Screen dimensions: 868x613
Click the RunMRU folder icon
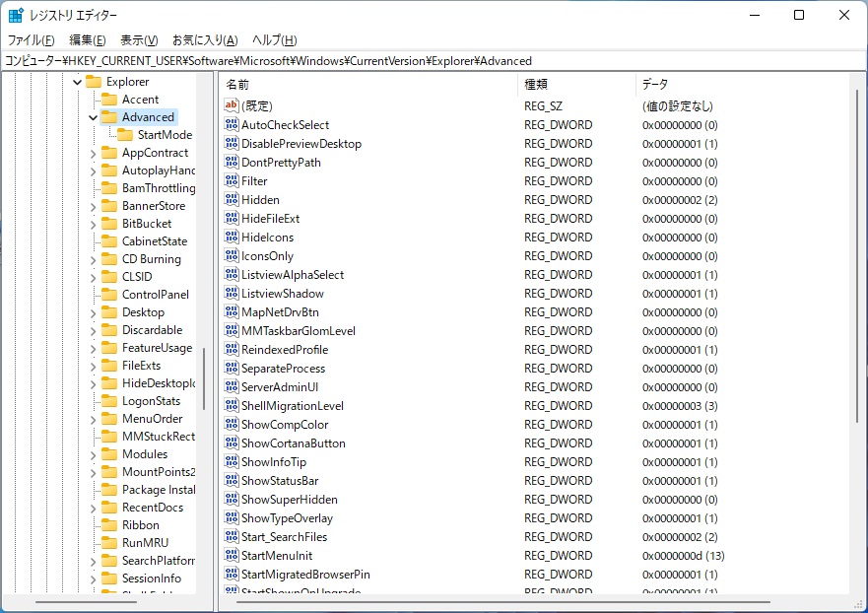[x=109, y=542]
